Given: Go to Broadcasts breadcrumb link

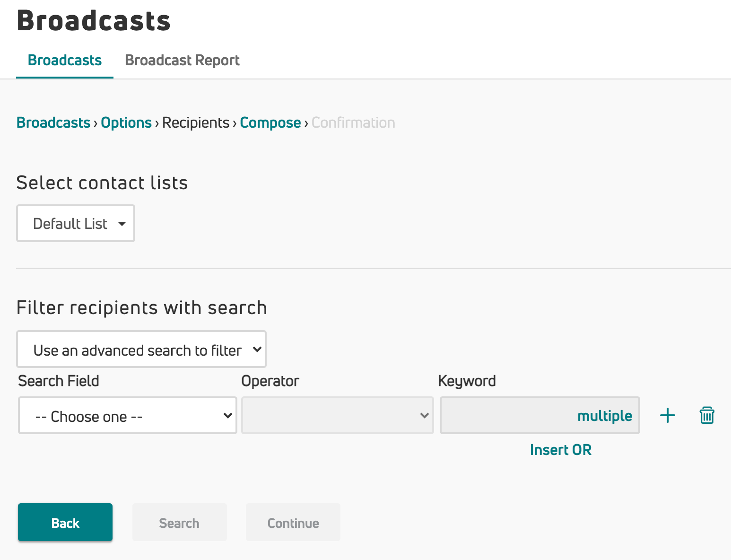Looking at the screenshot, I should tap(53, 122).
